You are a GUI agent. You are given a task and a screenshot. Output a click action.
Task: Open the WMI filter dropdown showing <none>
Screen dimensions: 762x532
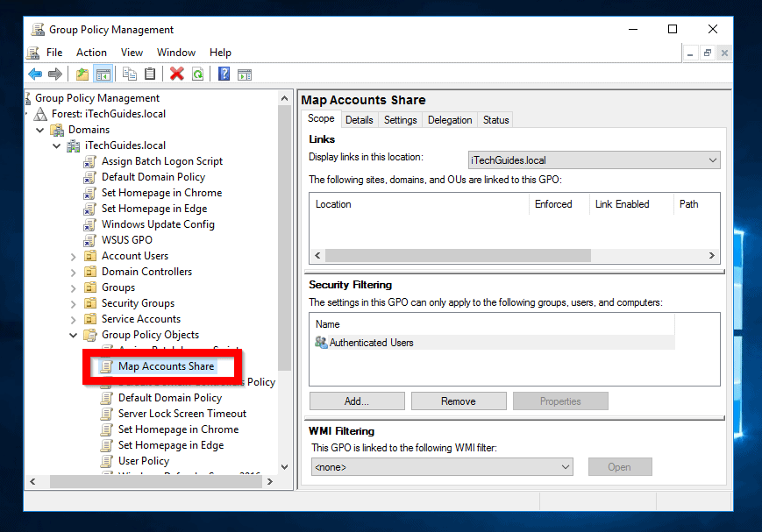(x=565, y=466)
